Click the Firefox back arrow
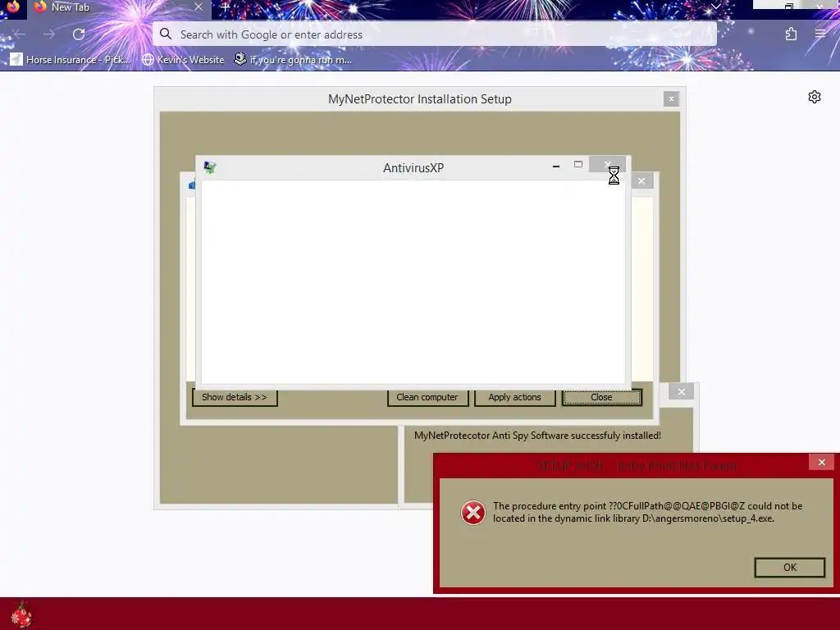The image size is (840, 630). [x=20, y=34]
